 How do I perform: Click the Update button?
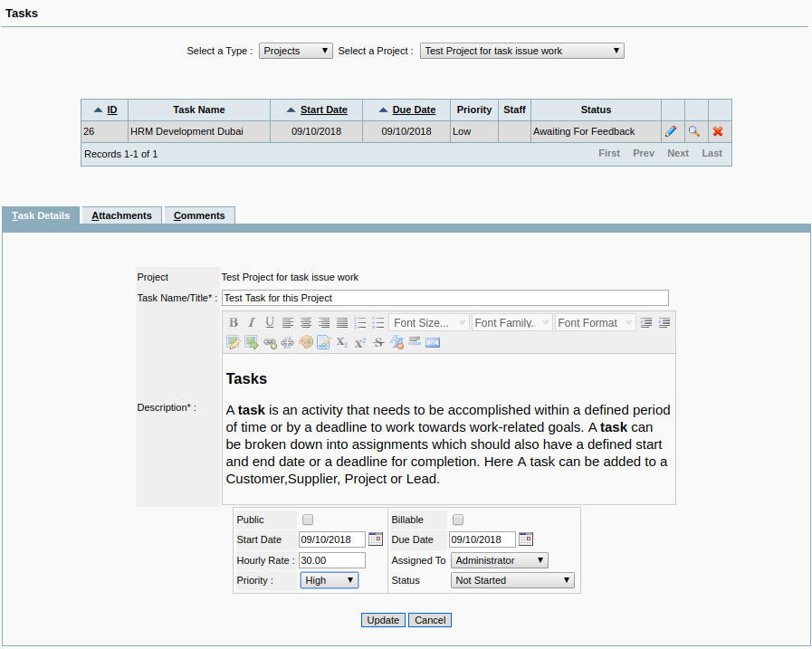click(x=383, y=620)
